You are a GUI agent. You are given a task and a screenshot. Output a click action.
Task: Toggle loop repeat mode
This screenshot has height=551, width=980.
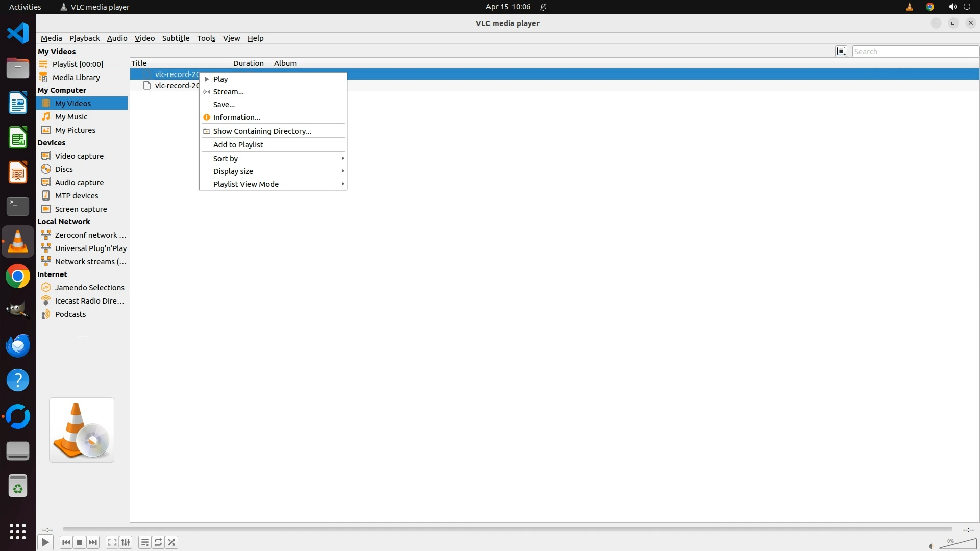pyautogui.click(x=158, y=542)
